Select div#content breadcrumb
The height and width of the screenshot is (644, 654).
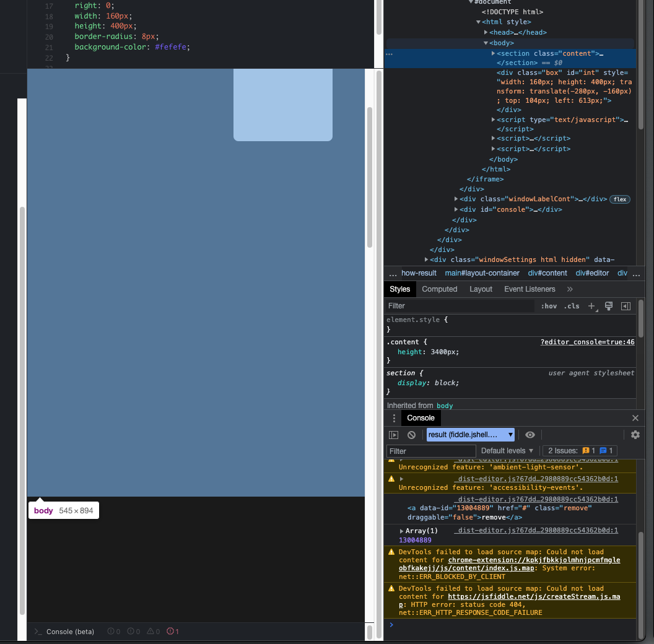[x=547, y=273]
